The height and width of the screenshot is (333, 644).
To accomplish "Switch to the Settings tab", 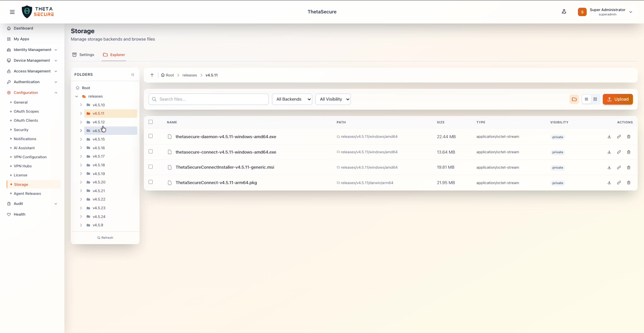I will point(83,55).
